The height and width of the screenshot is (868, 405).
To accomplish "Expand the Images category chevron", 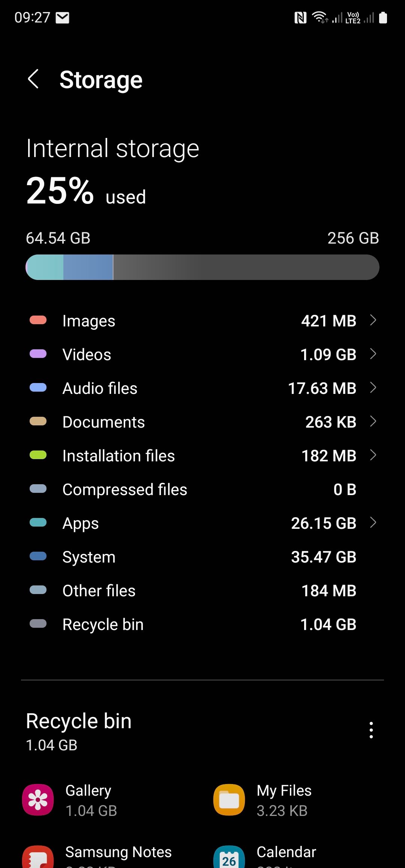I will click(x=373, y=320).
